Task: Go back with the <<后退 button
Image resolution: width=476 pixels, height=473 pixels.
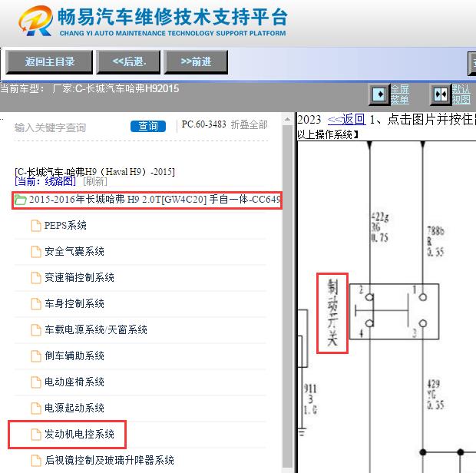Action: point(128,62)
